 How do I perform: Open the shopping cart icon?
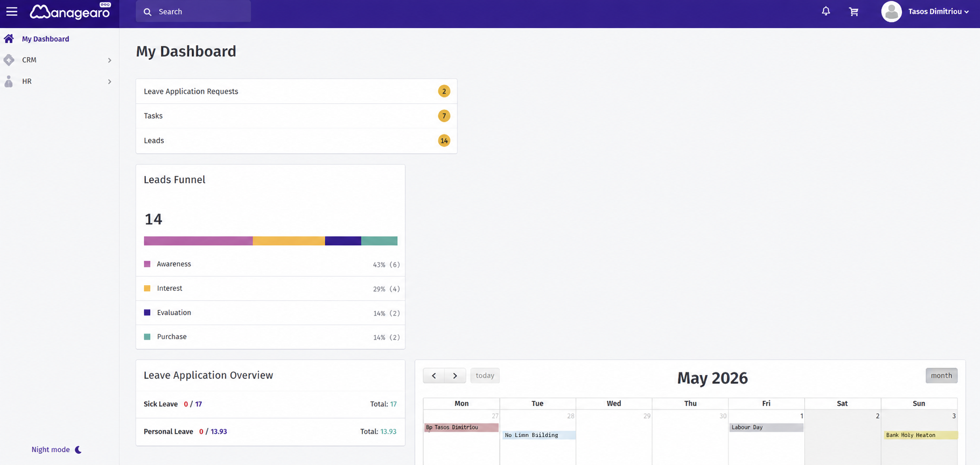(x=853, y=11)
